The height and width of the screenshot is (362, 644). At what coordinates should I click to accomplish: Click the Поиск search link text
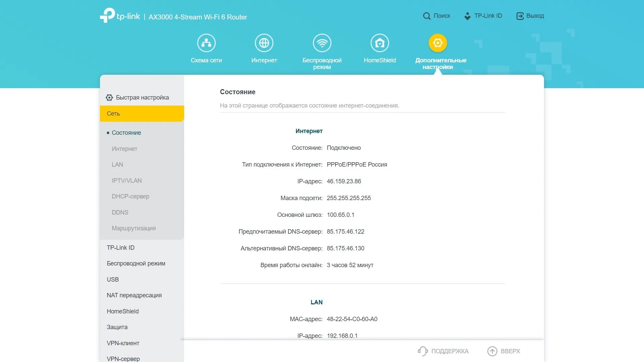pos(442,16)
